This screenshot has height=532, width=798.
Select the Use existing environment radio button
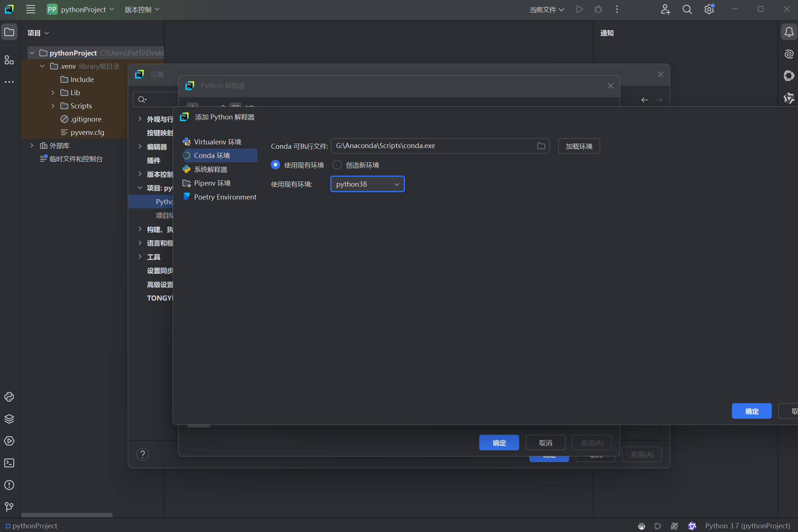tap(275, 165)
